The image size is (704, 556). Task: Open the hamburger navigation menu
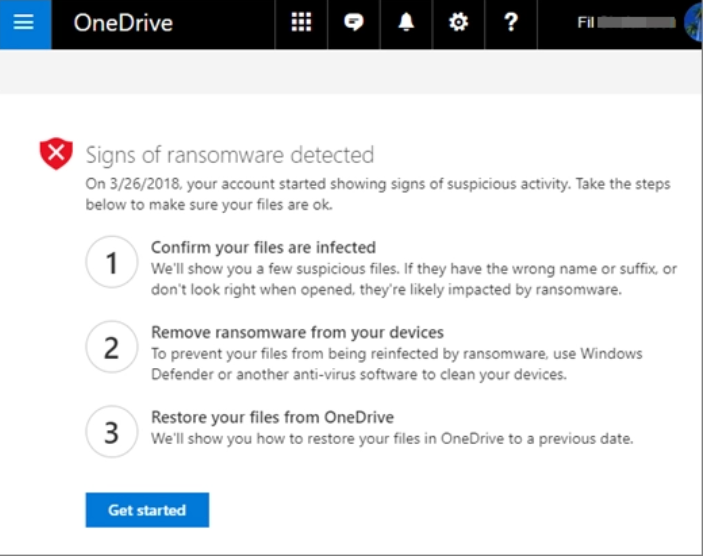point(25,22)
